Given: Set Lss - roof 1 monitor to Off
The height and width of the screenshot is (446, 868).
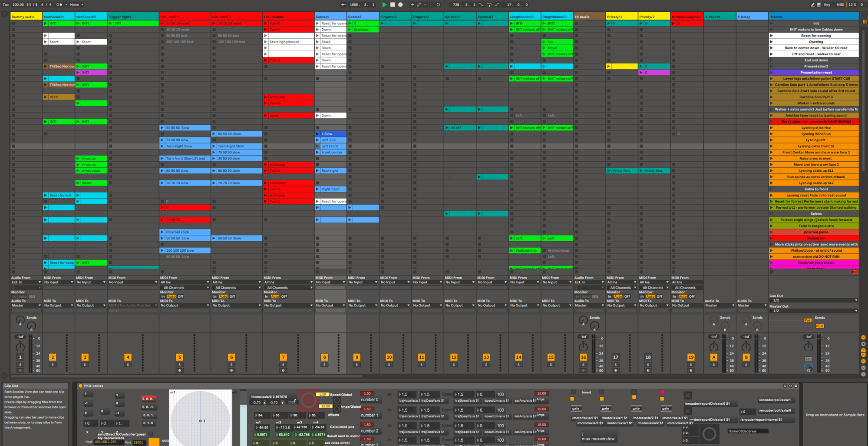Looking at the screenshot, I should pos(181,296).
